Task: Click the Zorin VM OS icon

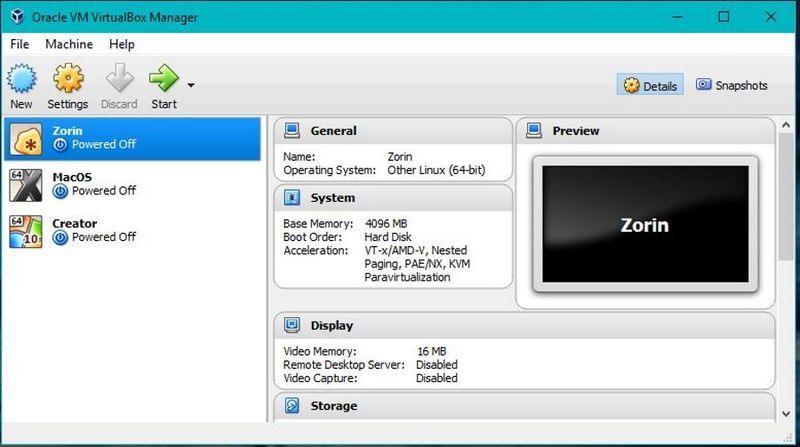Action: pos(26,139)
